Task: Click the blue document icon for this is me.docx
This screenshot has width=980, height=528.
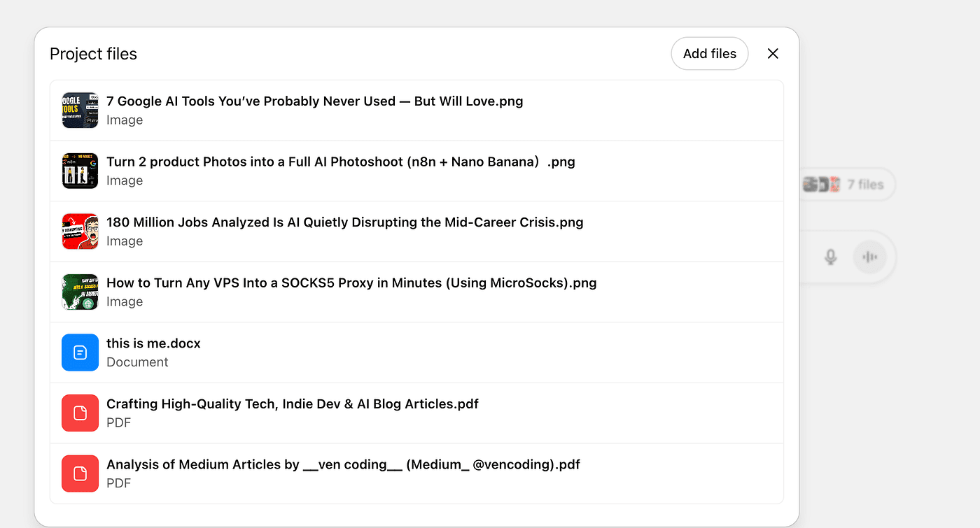Action: (80, 352)
